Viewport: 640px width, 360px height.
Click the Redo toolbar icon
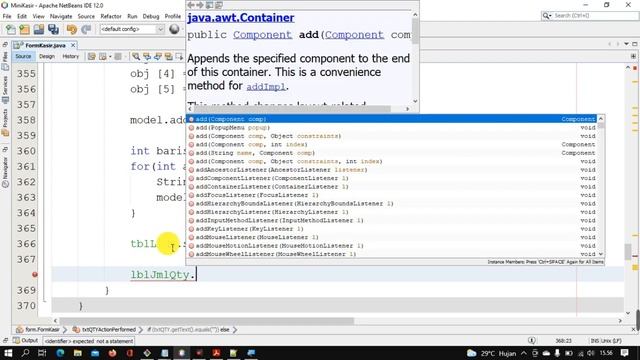86,29
